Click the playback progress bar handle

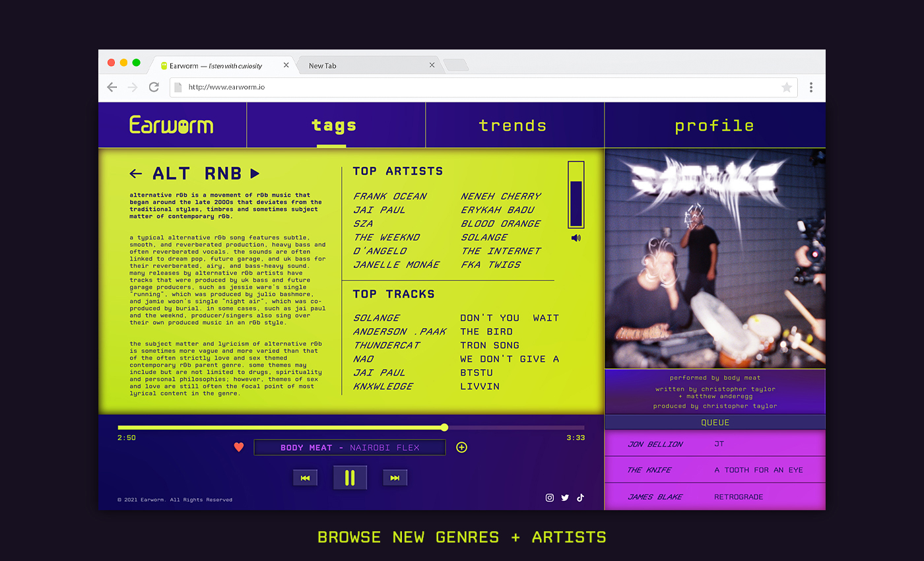pyautogui.click(x=444, y=427)
